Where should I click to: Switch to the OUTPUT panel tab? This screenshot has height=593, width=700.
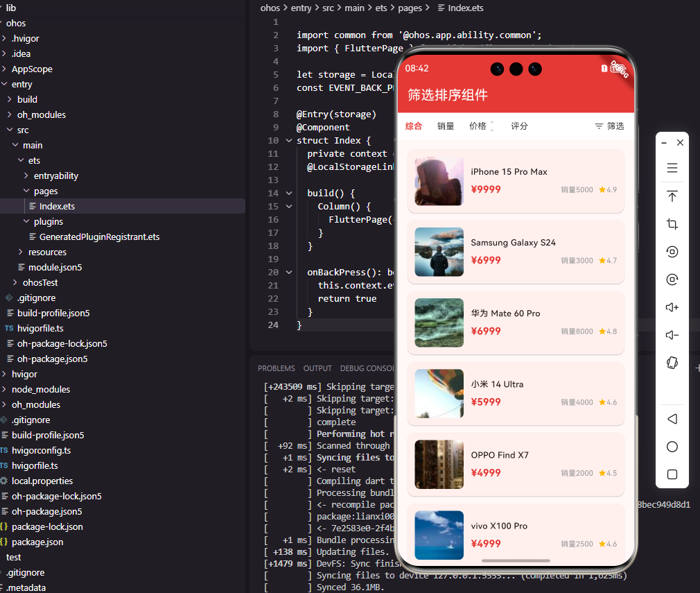(x=317, y=368)
